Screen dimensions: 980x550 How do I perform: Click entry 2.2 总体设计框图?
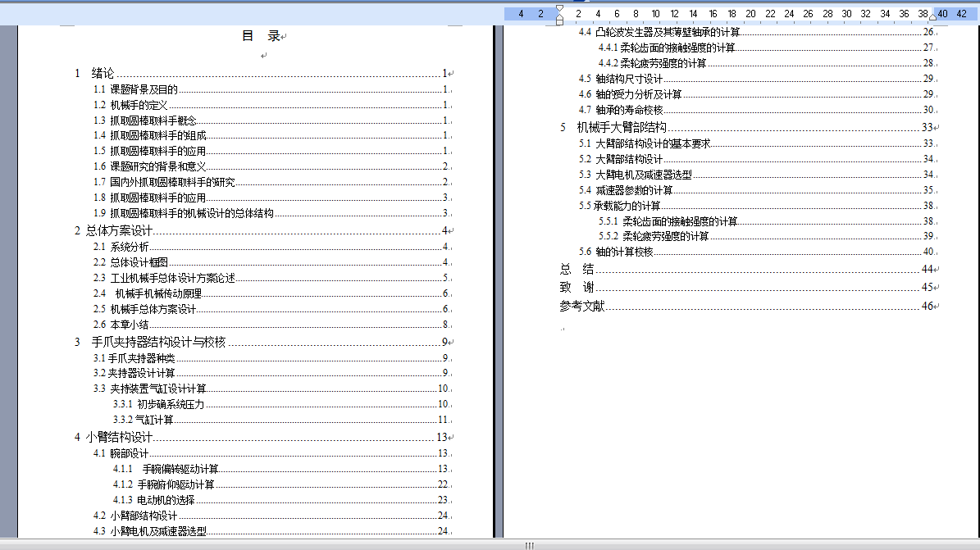271,262
